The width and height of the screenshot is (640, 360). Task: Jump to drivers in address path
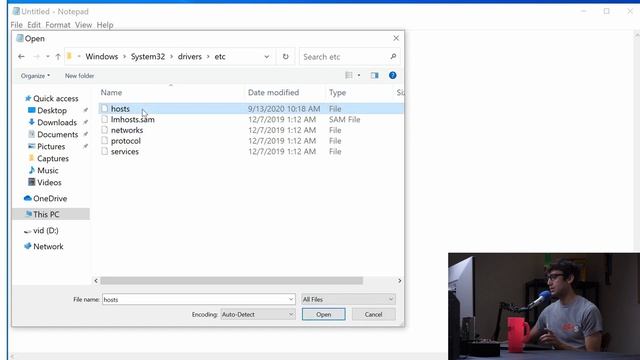tap(189, 57)
